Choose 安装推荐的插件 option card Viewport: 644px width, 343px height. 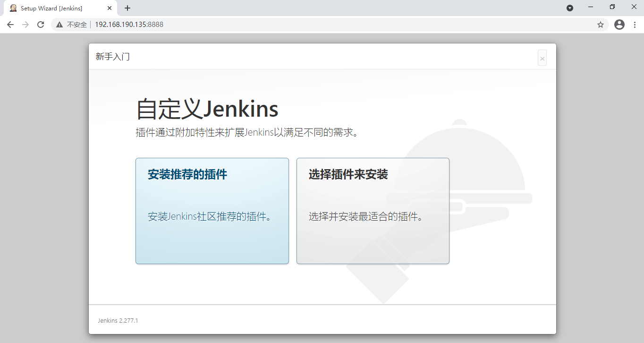tap(212, 211)
